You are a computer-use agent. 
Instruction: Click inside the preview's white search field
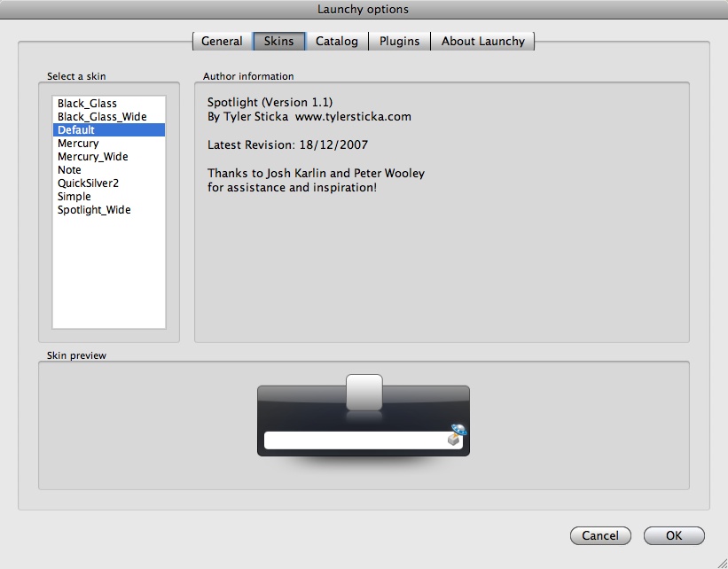tap(355, 438)
